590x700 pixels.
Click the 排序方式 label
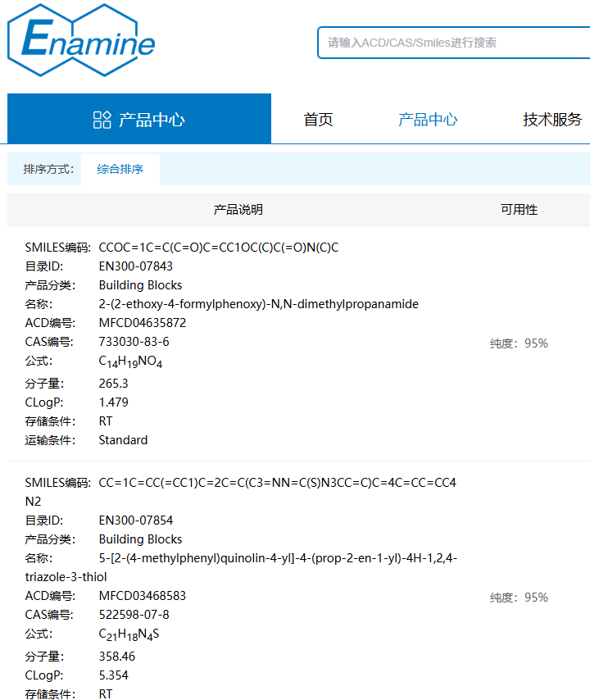pyautogui.click(x=48, y=170)
